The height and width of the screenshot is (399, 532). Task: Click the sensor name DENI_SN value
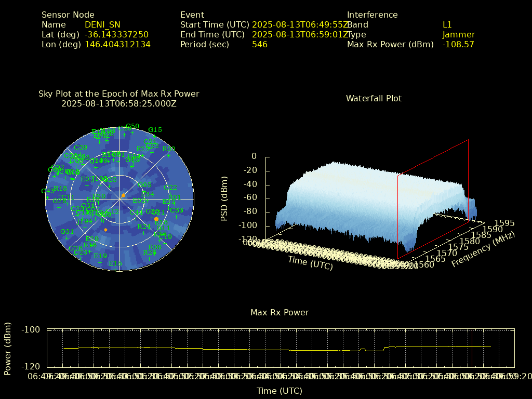pyautogui.click(x=102, y=25)
